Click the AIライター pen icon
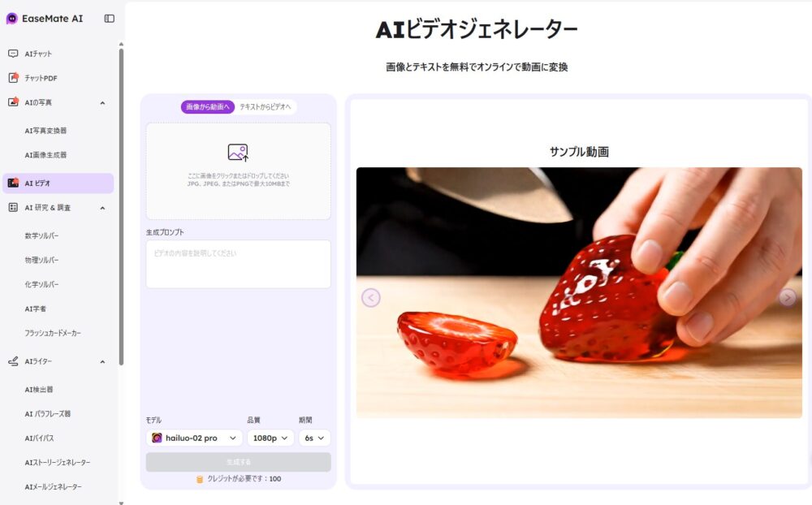 click(13, 361)
